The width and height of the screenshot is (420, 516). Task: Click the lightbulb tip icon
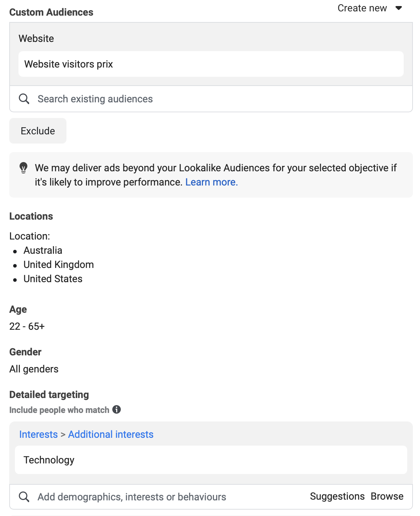click(x=23, y=168)
